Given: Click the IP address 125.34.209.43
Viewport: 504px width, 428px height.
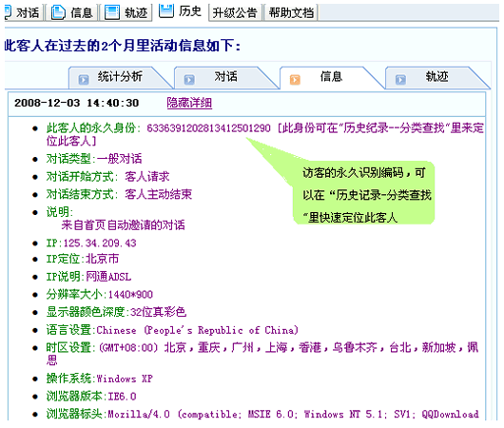Looking at the screenshot, I should 100,243.
